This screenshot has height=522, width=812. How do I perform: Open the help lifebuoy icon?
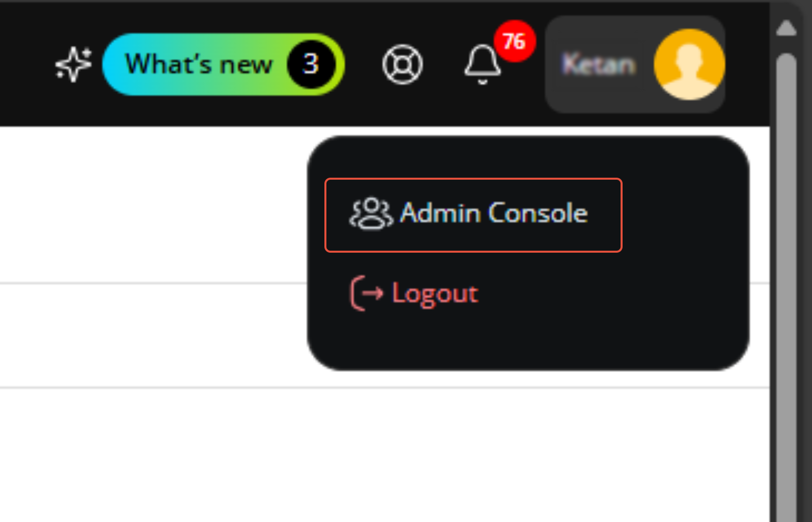point(402,64)
